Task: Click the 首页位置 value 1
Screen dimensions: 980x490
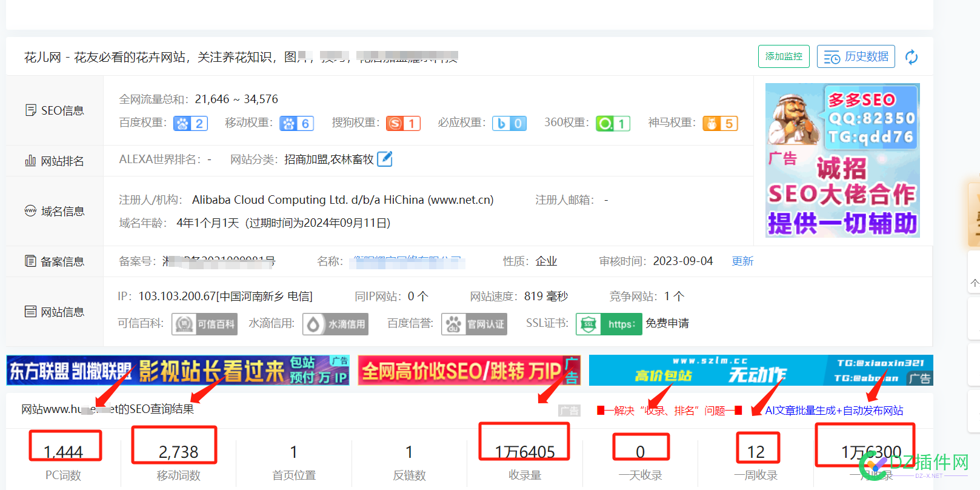Action: point(294,452)
